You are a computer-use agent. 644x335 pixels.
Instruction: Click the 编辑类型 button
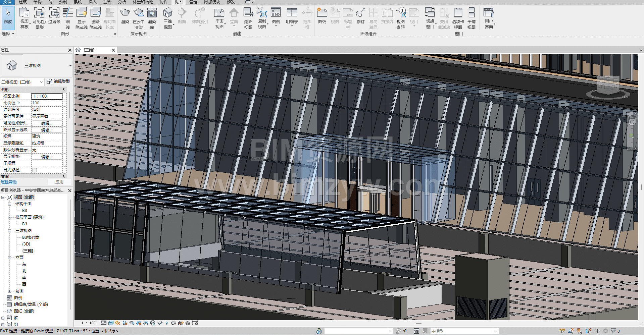(58, 81)
